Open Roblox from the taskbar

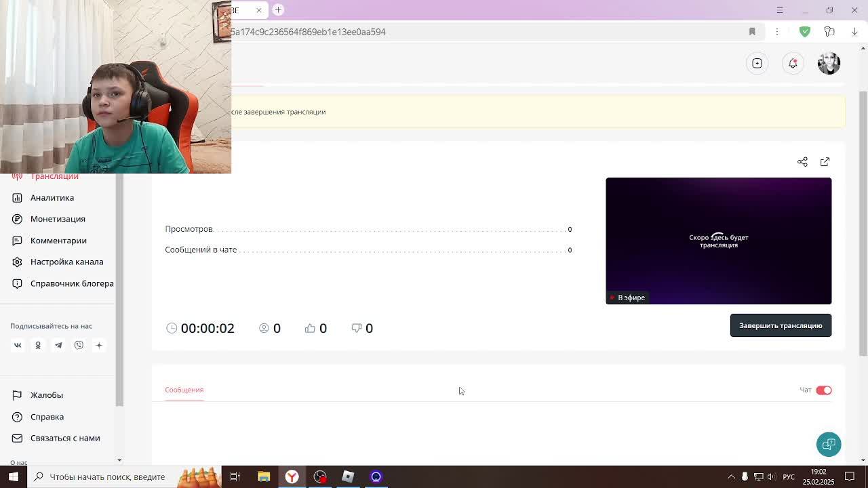pos(348,476)
